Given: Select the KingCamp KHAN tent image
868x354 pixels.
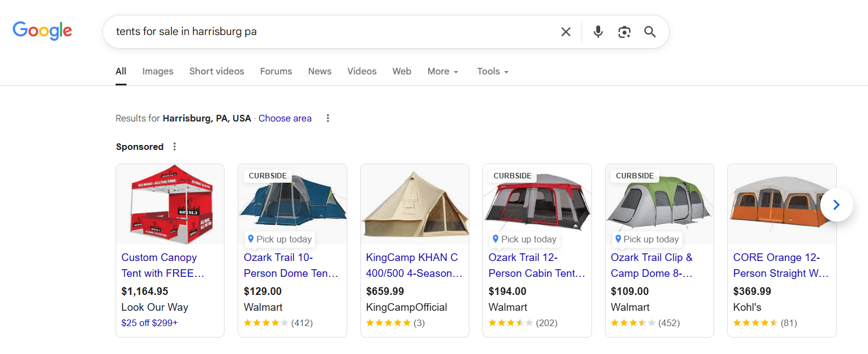Looking at the screenshot, I should pos(415,204).
